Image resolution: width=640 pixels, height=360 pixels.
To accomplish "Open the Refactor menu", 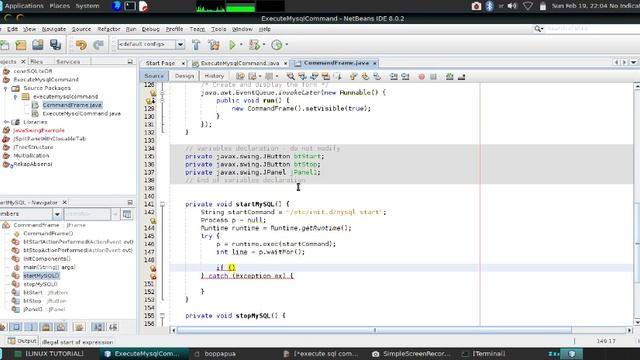I will pos(109,29).
